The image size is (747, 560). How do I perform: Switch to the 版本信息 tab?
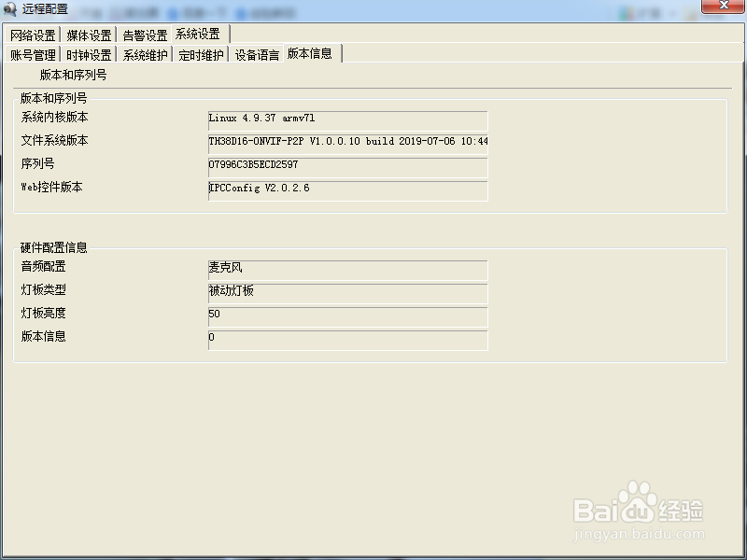click(x=310, y=54)
